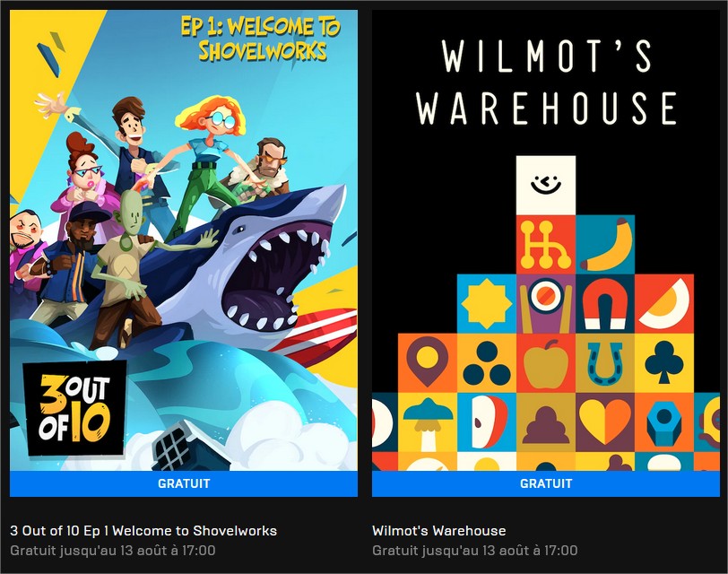Click the map pin location tile
Screen dimensions: 728x574
tap(428, 362)
